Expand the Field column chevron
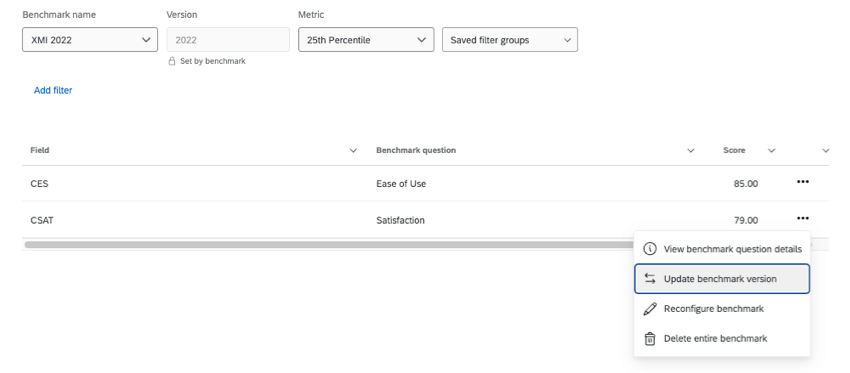The height and width of the screenshot is (373, 850). (x=353, y=151)
